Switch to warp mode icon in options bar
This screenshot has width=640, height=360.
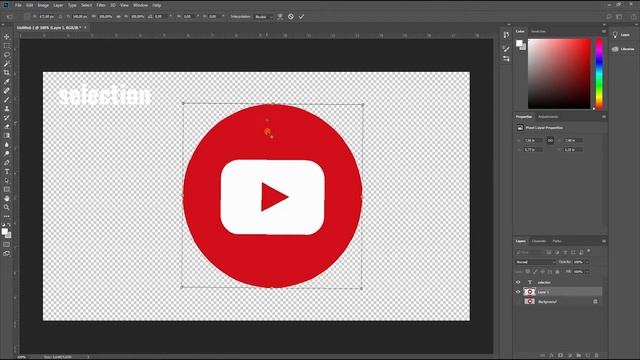(x=280, y=17)
